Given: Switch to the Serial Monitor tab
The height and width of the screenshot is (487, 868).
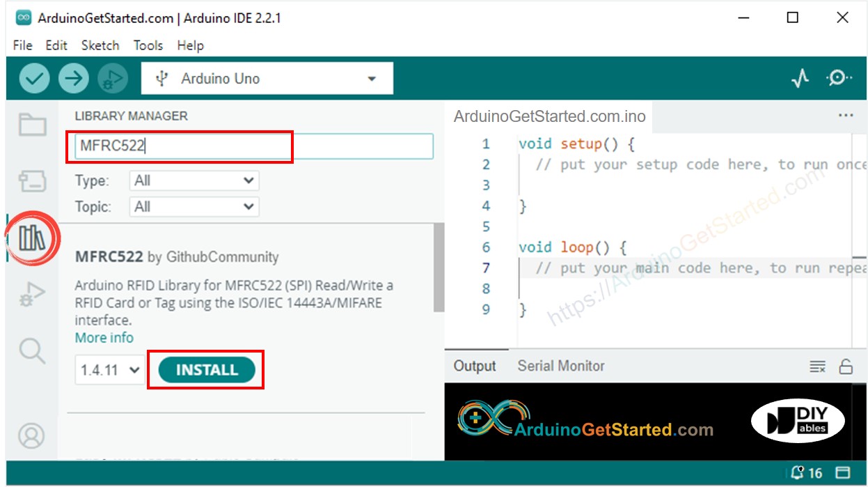Looking at the screenshot, I should pos(560,366).
